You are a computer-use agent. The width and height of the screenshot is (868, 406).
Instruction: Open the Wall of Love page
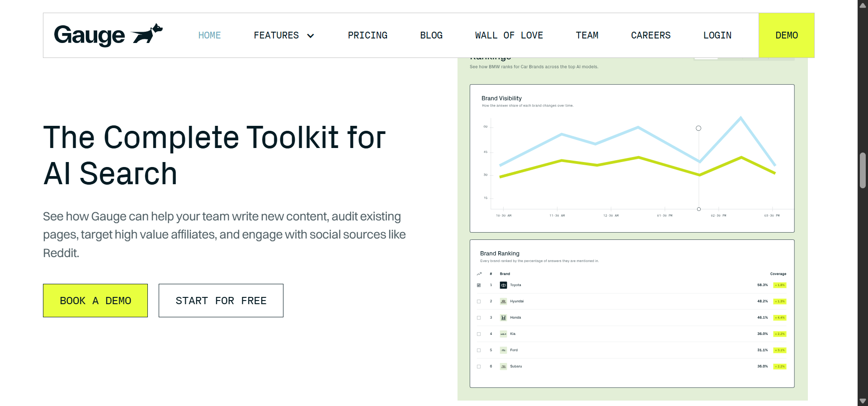point(509,35)
